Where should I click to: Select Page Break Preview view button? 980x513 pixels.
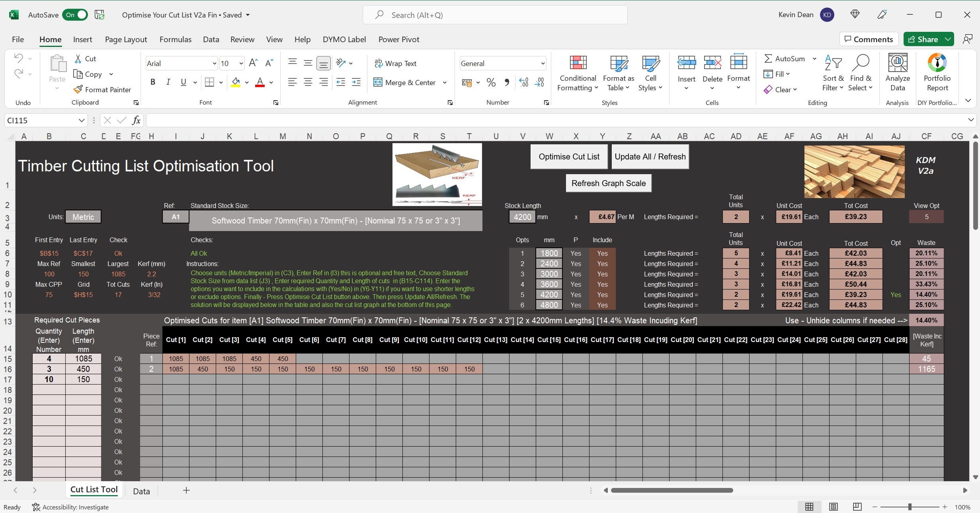(x=857, y=507)
